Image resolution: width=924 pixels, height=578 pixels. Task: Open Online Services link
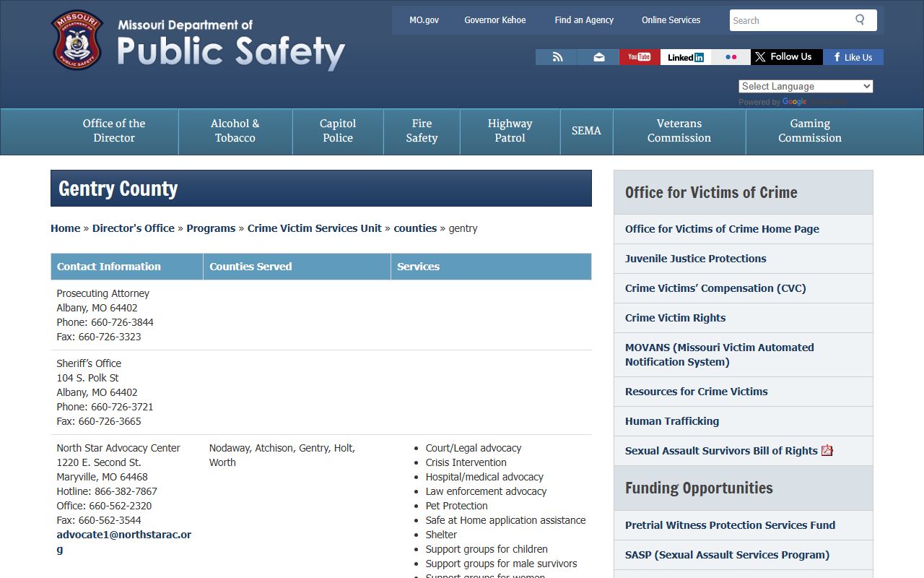[671, 20]
